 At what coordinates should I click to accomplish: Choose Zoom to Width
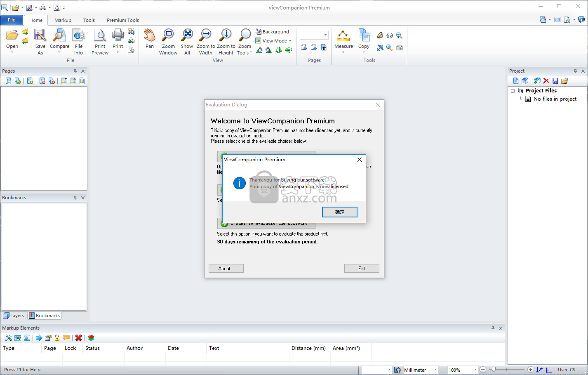(x=206, y=42)
